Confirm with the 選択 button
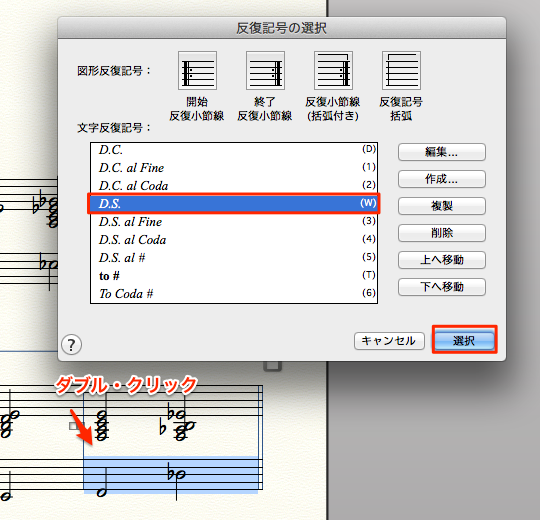 click(x=464, y=341)
